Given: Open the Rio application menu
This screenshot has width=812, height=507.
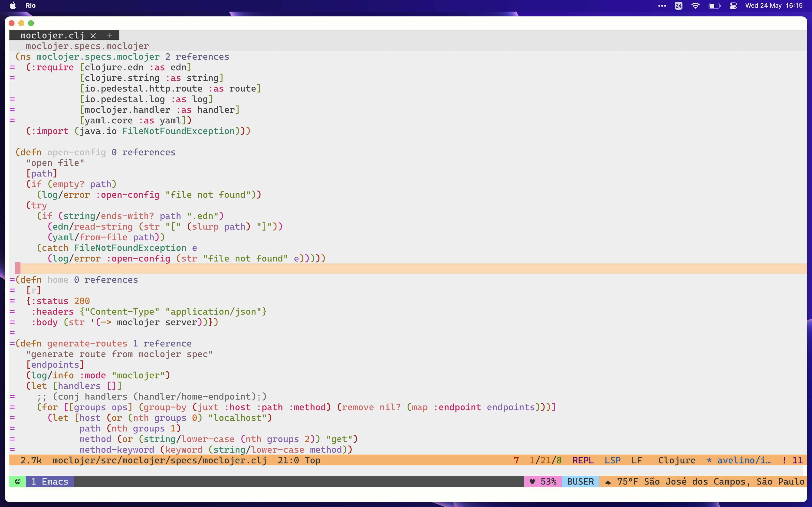Looking at the screenshot, I should (x=30, y=6).
